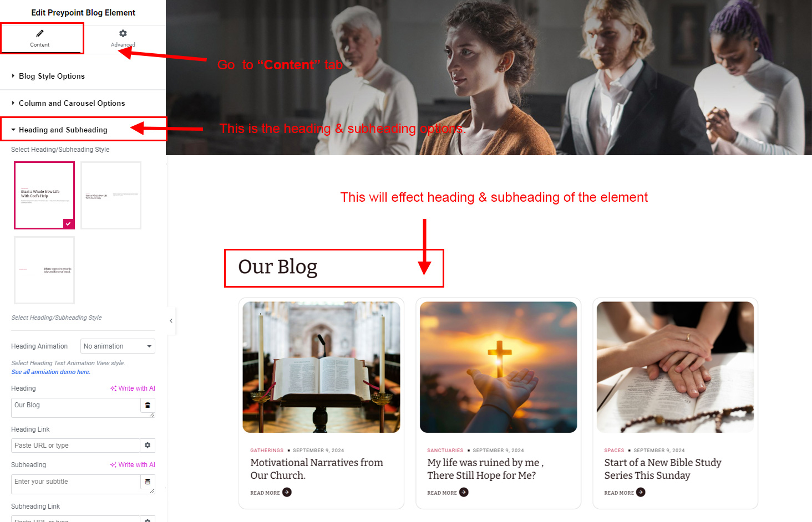Click Read More arrow on Bible Study post
812x522 pixels.
[x=641, y=492]
